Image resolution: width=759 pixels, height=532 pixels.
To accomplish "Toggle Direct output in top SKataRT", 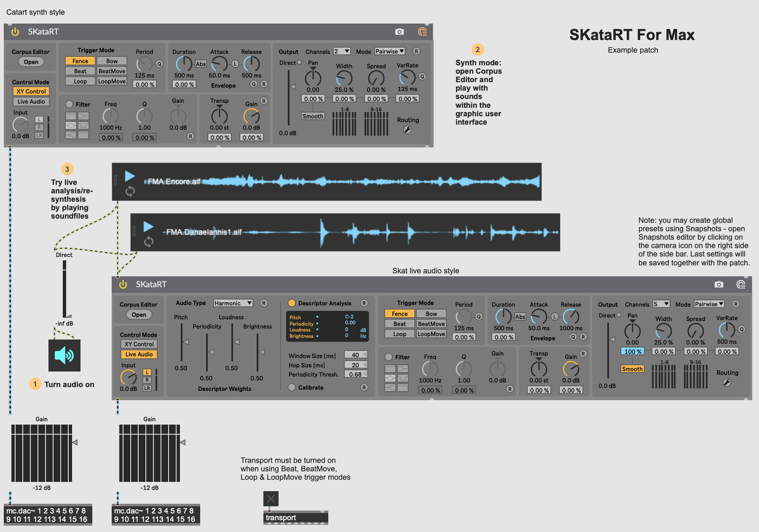I will (299, 62).
